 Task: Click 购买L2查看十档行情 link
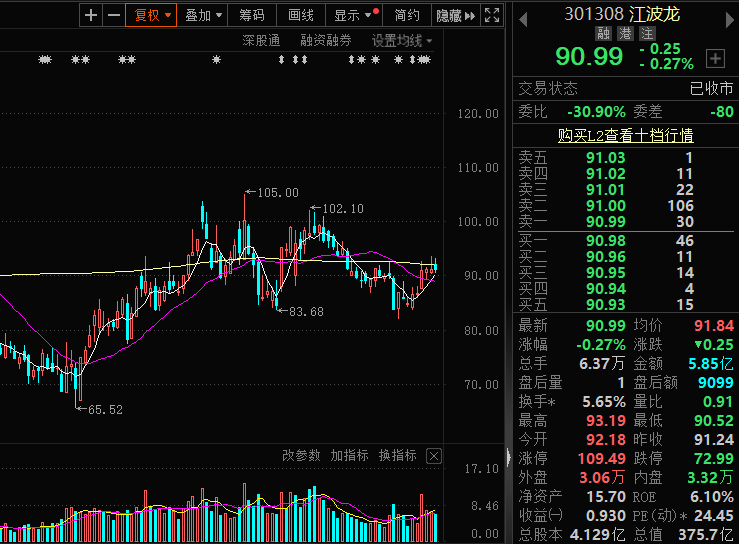(625, 135)
